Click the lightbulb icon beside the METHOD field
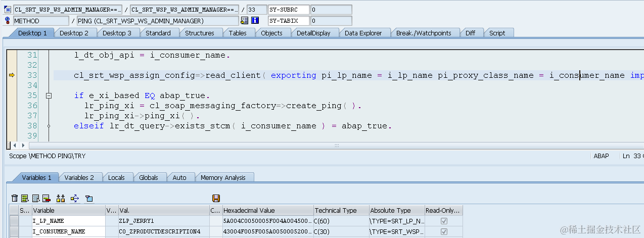The image size is (644, 238). (8, 21)
